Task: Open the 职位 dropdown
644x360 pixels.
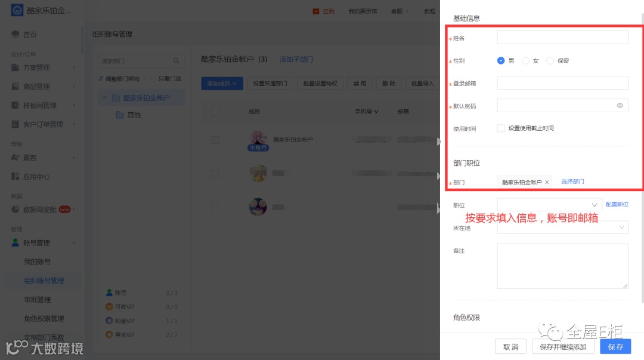Action: click(x=550, y=205)
